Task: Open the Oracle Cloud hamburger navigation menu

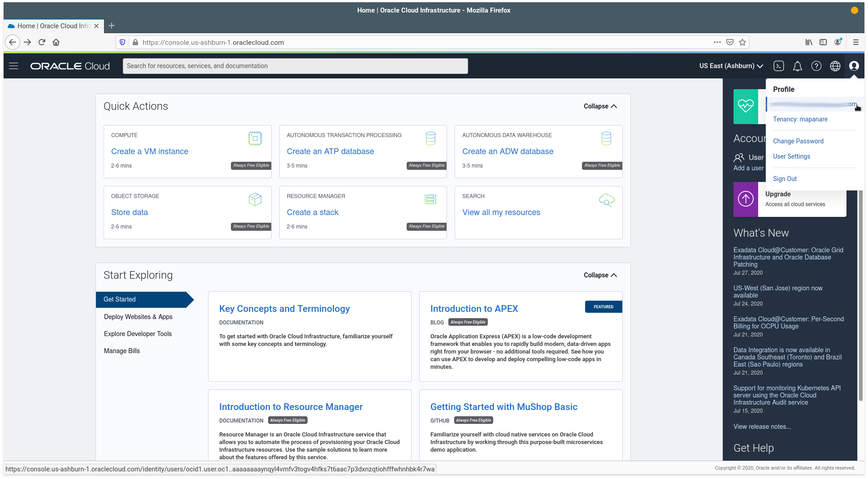Action: pos(13,66)
